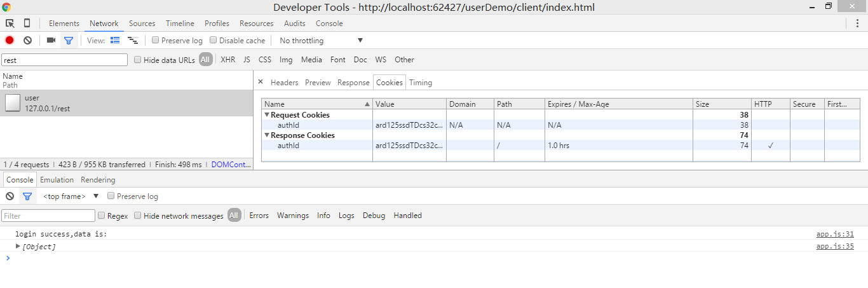Switch to the Sources panel tab

click(x=142, y=24)
